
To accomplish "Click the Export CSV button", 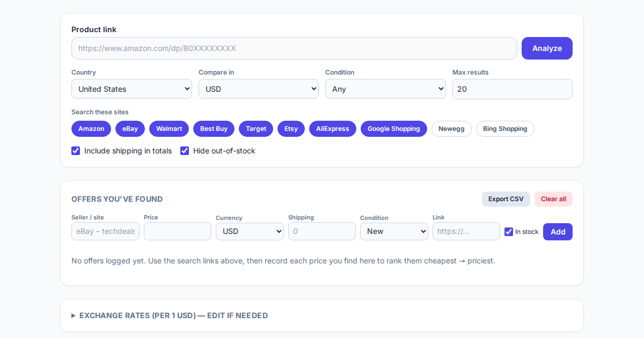I will pos(506,199).
